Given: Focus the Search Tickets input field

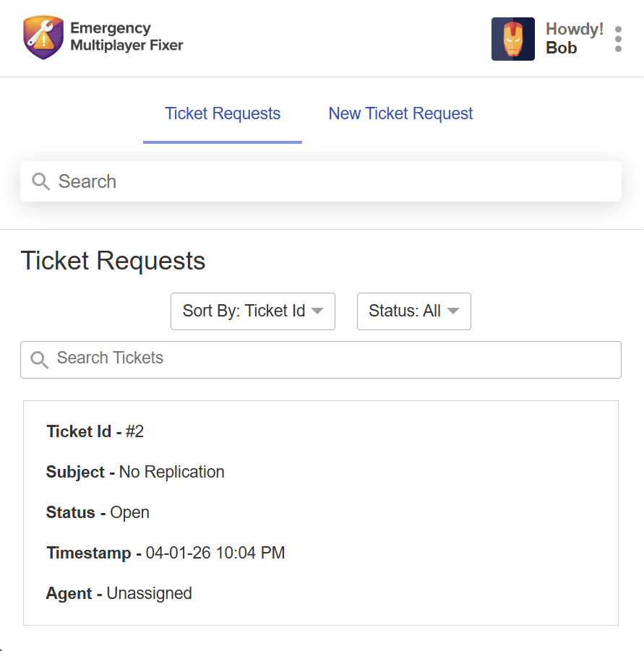Looking at the screenshot, I should 320,360.
